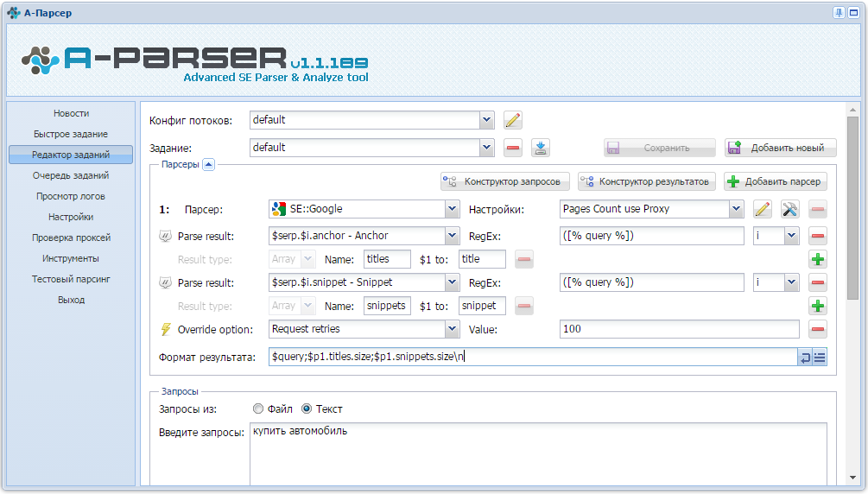
Task: Edit the thread config with pencil icon
Action: pos(513,120)
